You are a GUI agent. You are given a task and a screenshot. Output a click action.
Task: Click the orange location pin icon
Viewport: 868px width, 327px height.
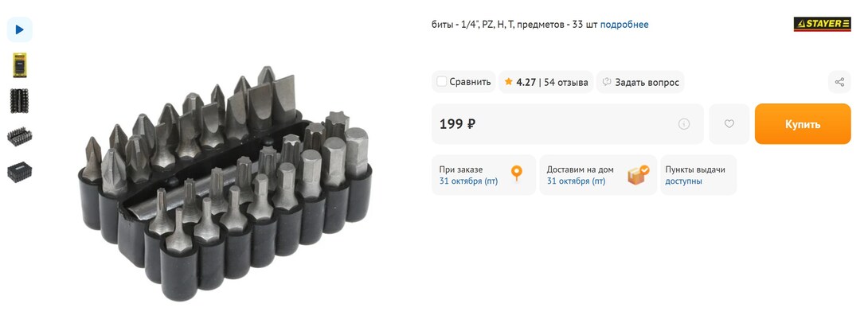[517, 173]
